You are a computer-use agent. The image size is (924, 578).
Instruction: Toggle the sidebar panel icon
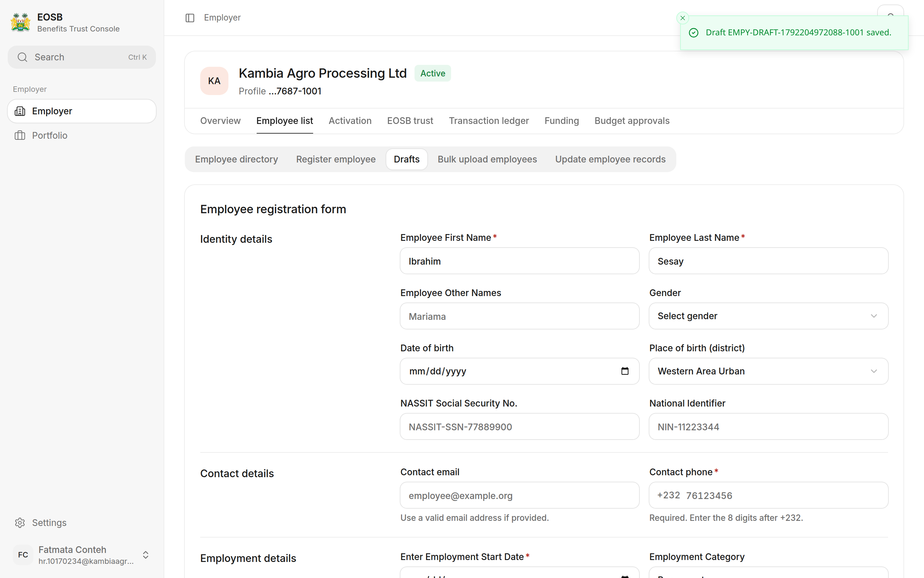click(x=190, y=18)
